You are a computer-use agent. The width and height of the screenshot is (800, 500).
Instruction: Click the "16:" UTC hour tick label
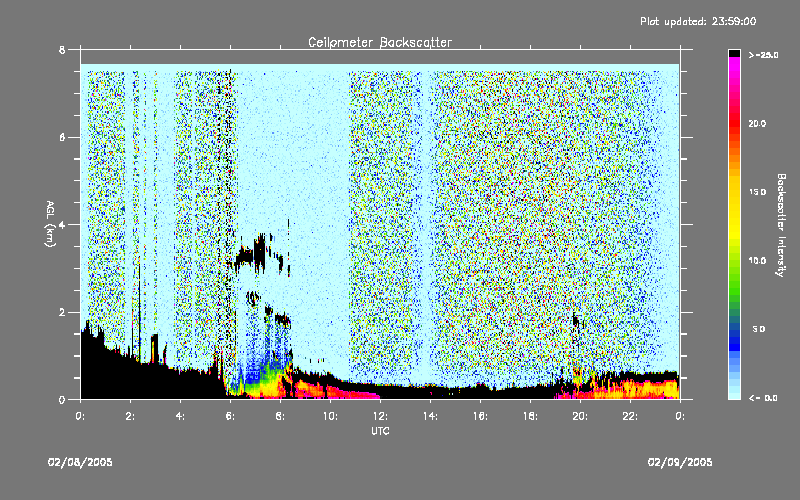click(x=480, y=416)
